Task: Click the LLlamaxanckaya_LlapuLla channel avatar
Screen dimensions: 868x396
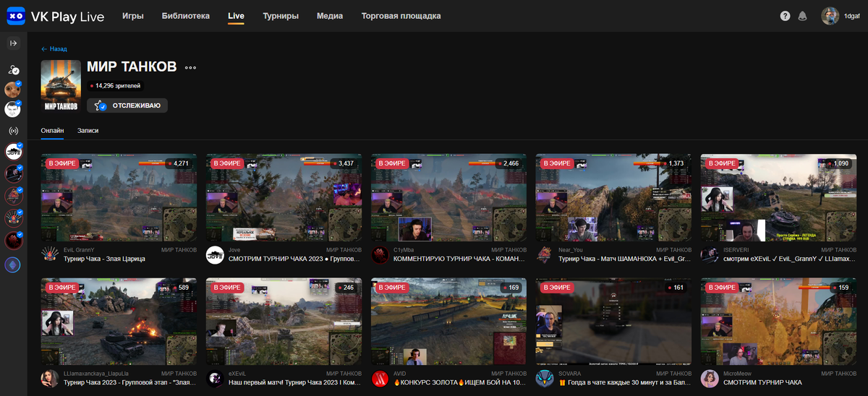Action: click(x=50, y=379)
